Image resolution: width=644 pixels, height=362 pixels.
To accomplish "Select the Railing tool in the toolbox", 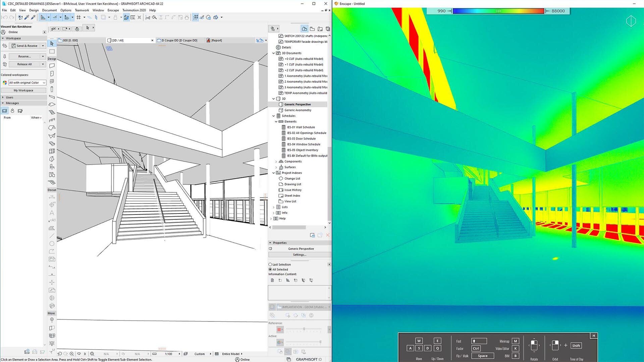I will point(52,120).
